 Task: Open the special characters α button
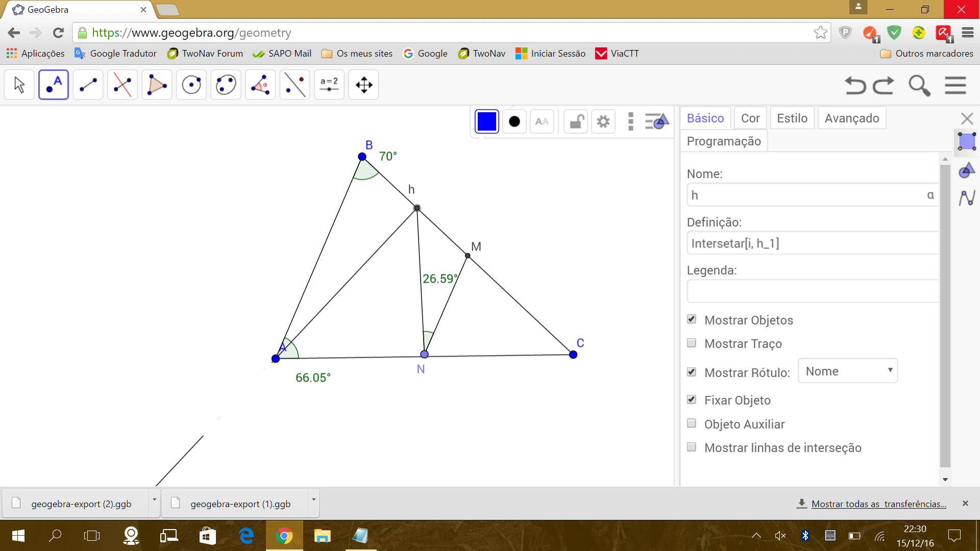930,195
